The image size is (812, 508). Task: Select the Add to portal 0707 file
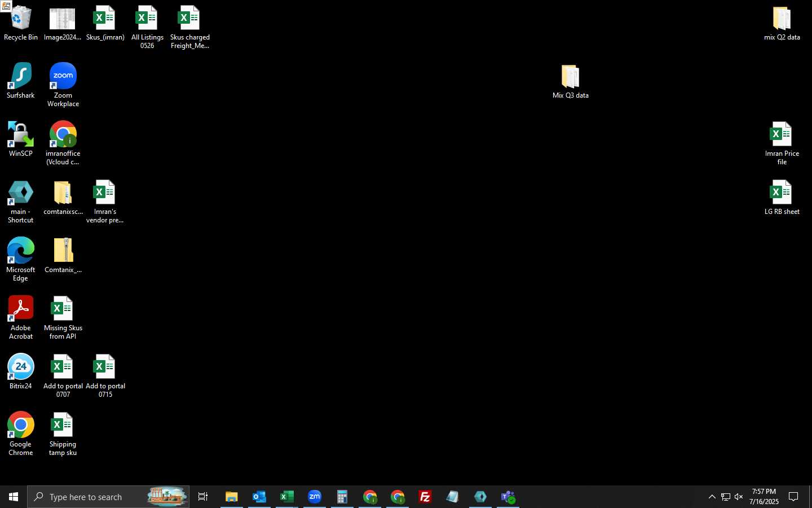point(63,376)
